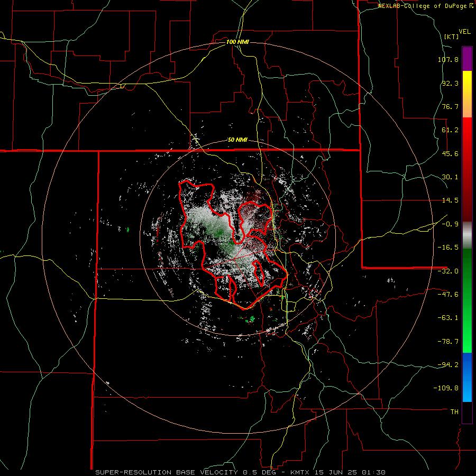Select the -63.1 velocity scale value
Screen dimensions: 476x476
[448, 318]
